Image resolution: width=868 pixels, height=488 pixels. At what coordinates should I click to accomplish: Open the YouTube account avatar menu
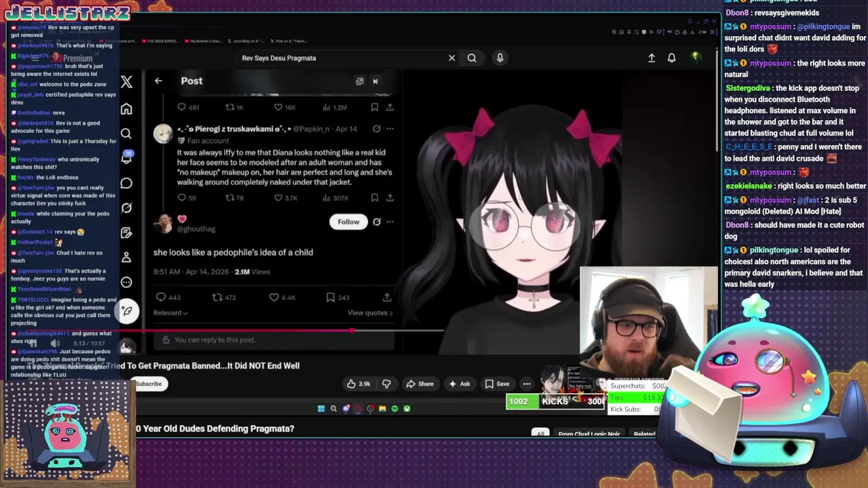click(x=695, y=58)
